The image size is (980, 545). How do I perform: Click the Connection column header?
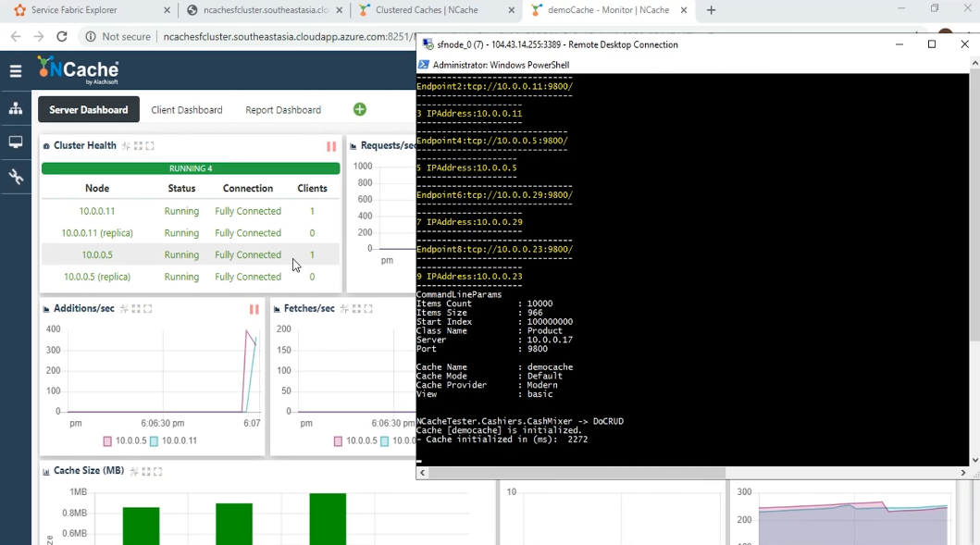pos(247,188)
